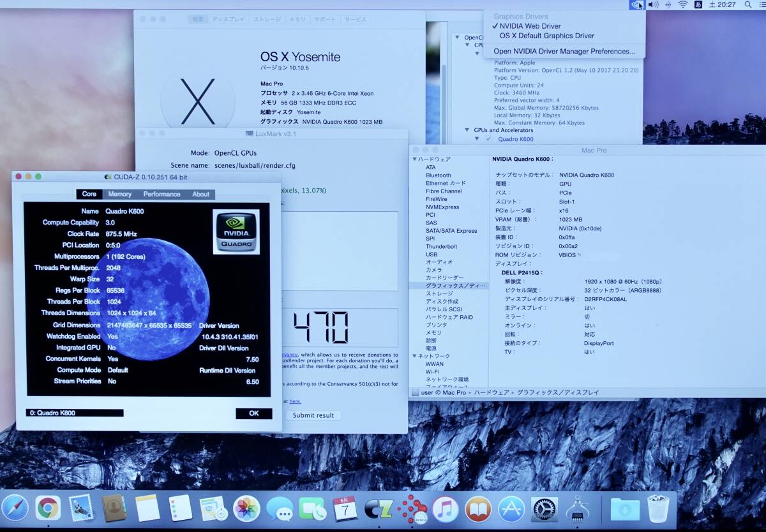
Task: Click the CUDA-Z icon in the Dock
Action: [378, 509]
